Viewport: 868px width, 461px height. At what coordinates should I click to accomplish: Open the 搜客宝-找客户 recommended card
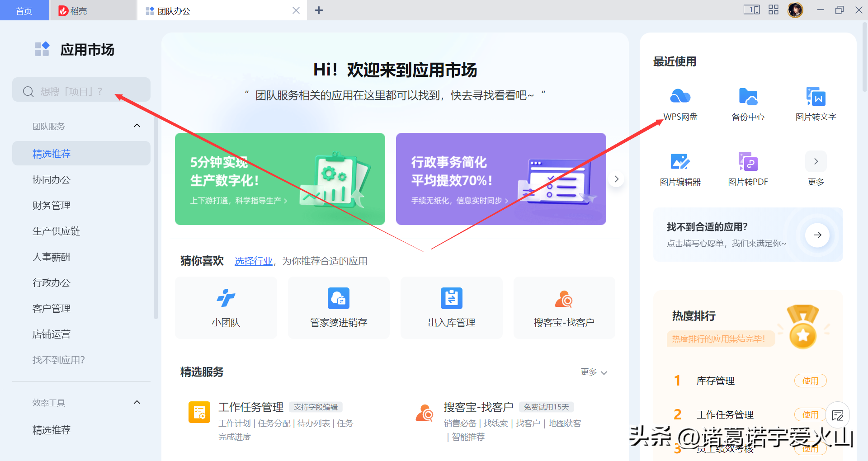pos(564,308)
